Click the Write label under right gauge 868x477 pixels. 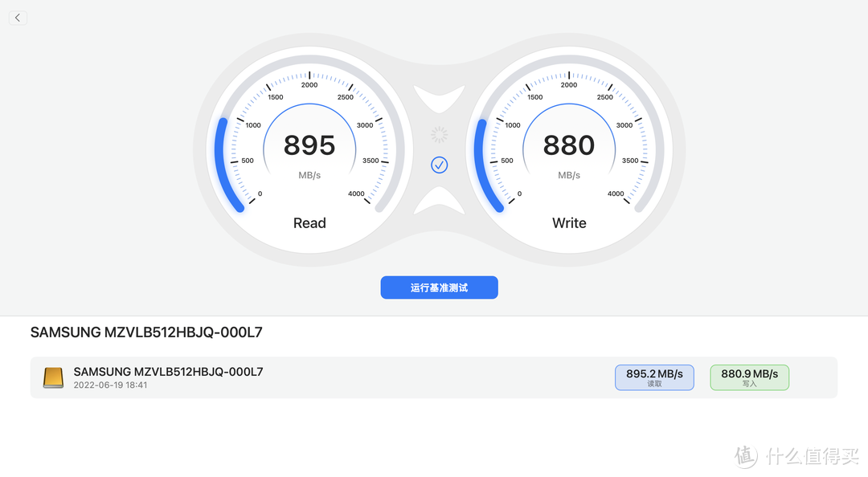pos(569,223)
